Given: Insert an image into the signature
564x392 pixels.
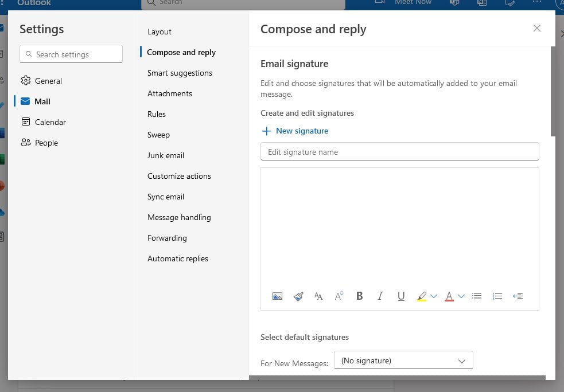Looking at the screenshot, I should click(278, 296).
